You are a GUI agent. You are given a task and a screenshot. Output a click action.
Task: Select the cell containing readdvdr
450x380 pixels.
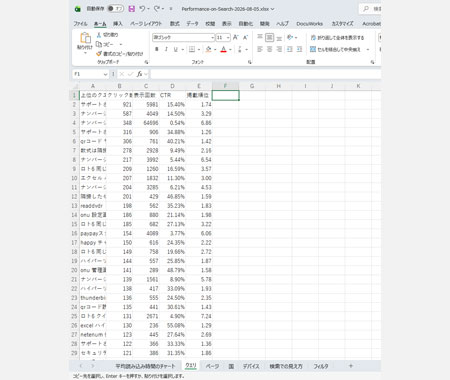point(93,206)
